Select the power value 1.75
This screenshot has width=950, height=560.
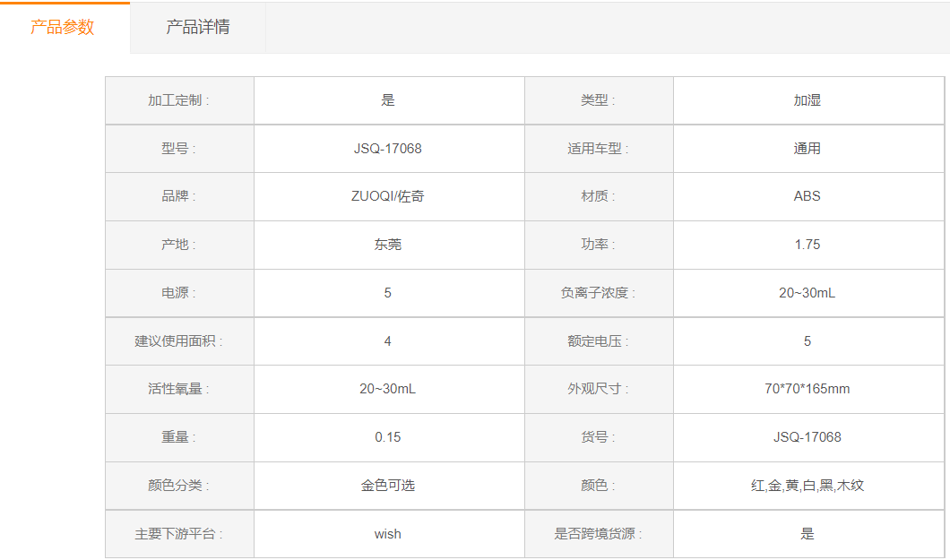pos(808,246)
